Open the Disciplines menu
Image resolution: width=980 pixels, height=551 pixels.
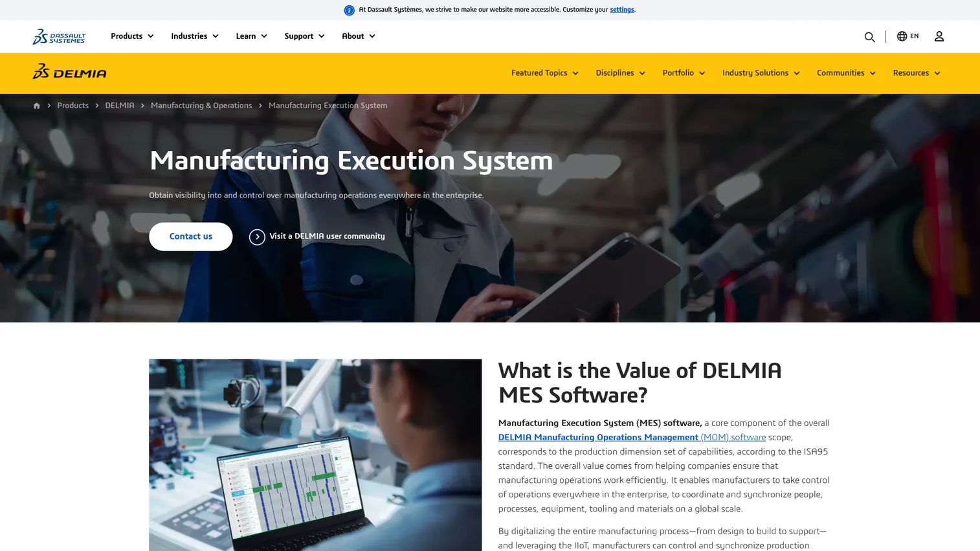click(620, 73)
